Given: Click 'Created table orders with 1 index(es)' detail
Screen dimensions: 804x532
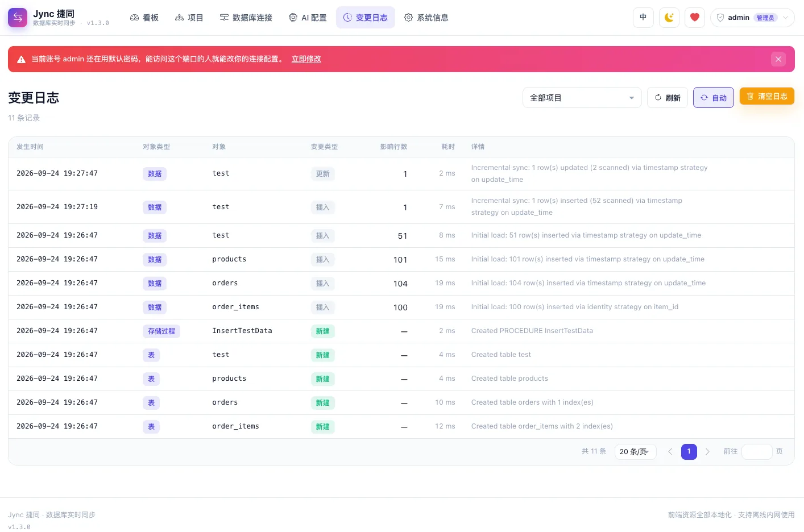Looking at the screenshot, I should tap(532, 402).
